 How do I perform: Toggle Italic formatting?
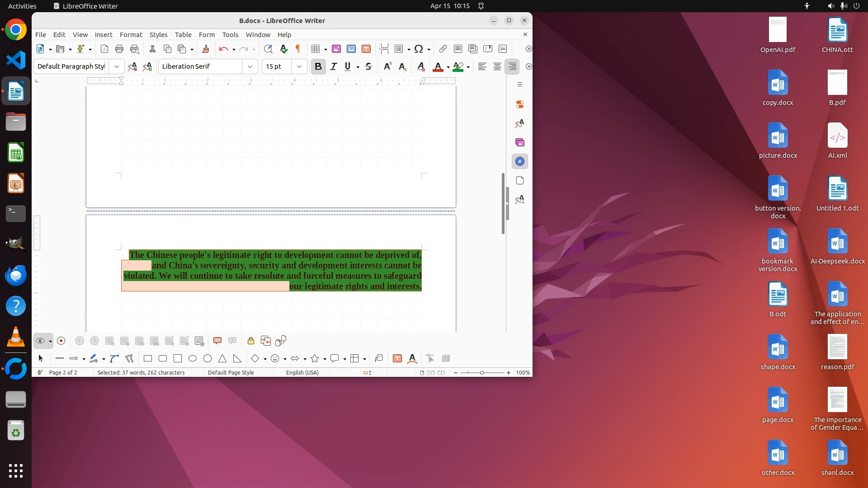(334, 67)
